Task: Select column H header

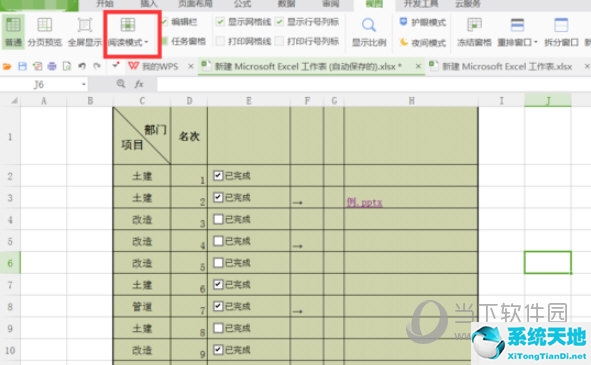Action: click(x=411, y=101)
